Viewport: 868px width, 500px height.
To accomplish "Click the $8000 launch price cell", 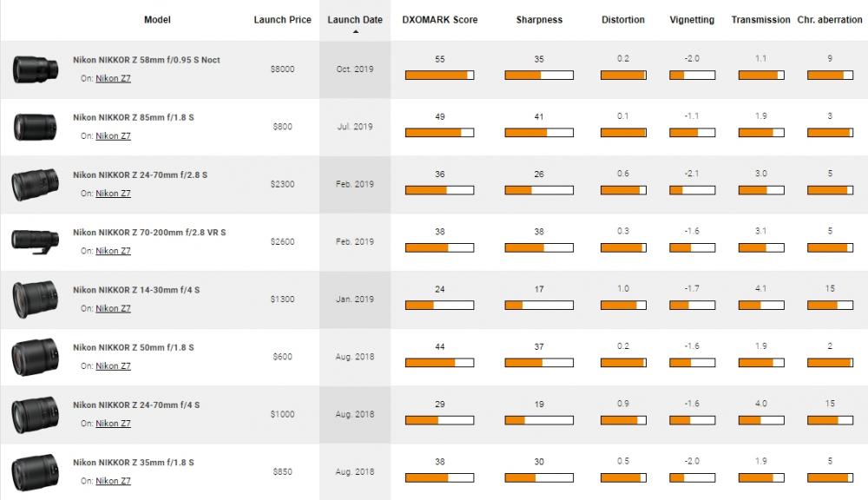I will click(282, 69).
